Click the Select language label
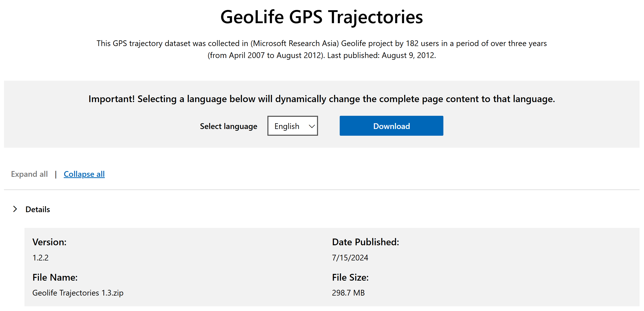Image resolution: width=644 pixels, height=311 pixels. coord(228,126)
